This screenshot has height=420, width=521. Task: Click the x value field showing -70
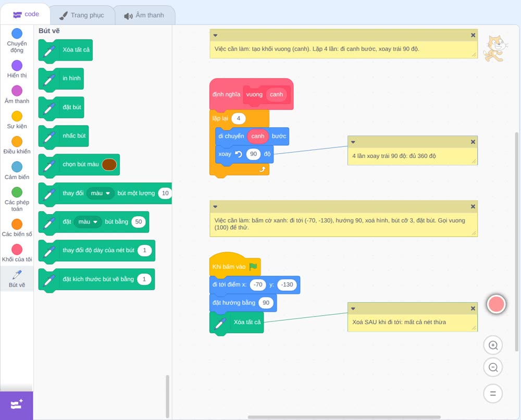[258, 285]
